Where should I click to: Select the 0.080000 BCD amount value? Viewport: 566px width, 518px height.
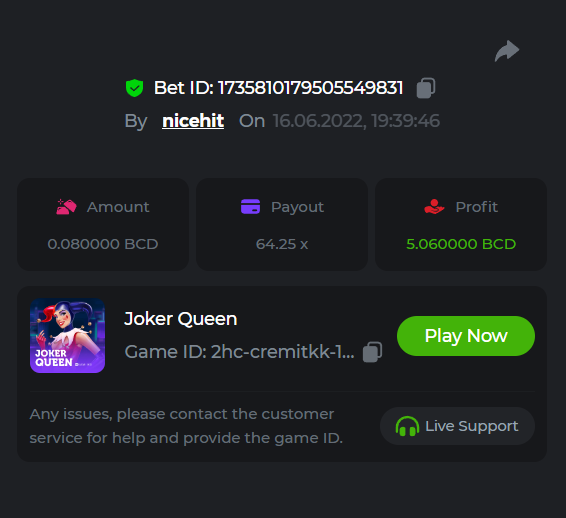click(x=103, y=244)
